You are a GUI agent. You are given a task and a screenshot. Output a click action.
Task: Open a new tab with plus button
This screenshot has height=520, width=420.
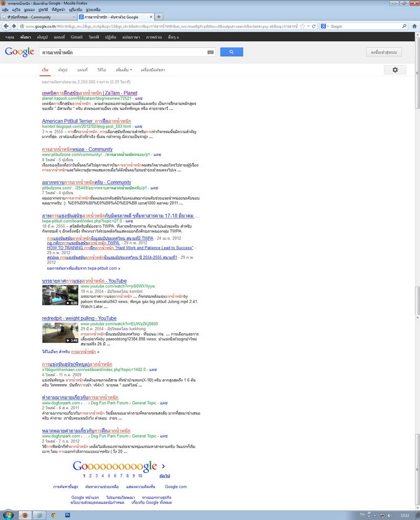(159, 17)
